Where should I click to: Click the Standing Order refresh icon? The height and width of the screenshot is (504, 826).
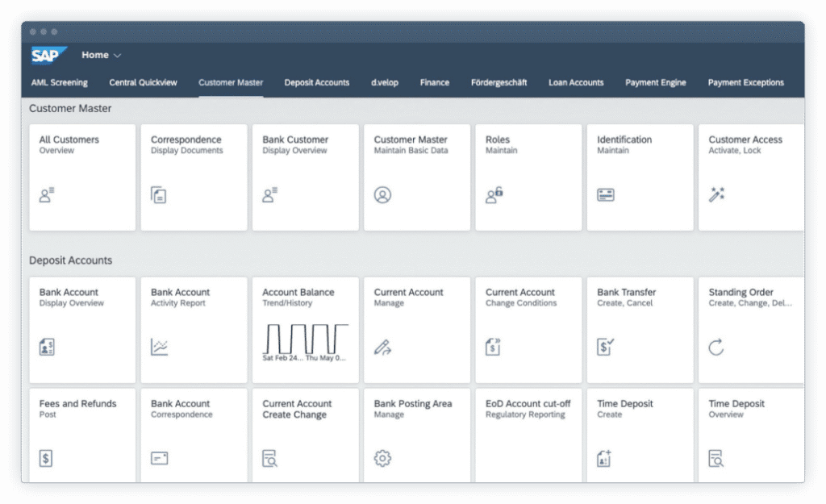click(x=716, y=348)
